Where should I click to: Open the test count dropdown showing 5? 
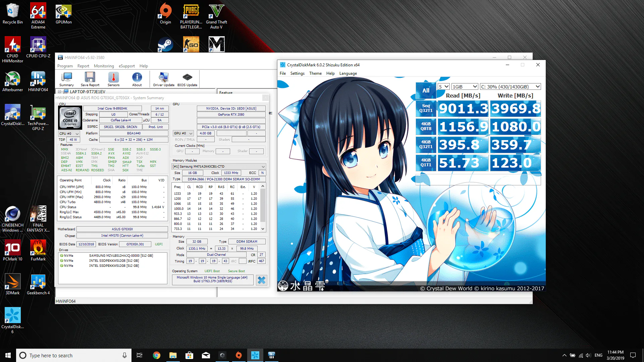pyautogui.click(x=443, y=86)
